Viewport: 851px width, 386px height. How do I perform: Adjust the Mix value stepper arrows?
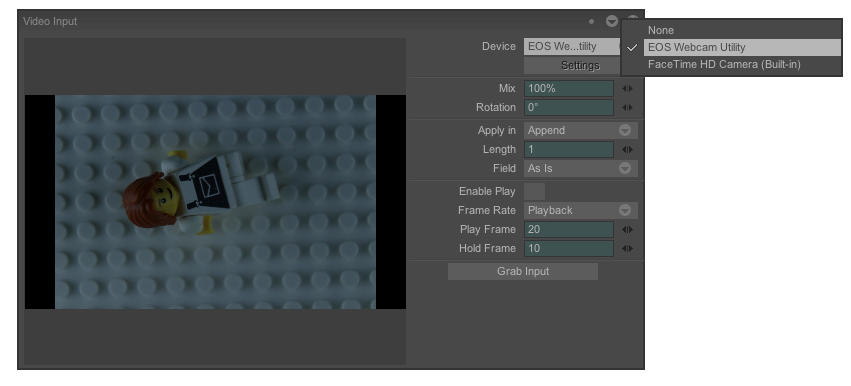point(627,88)
